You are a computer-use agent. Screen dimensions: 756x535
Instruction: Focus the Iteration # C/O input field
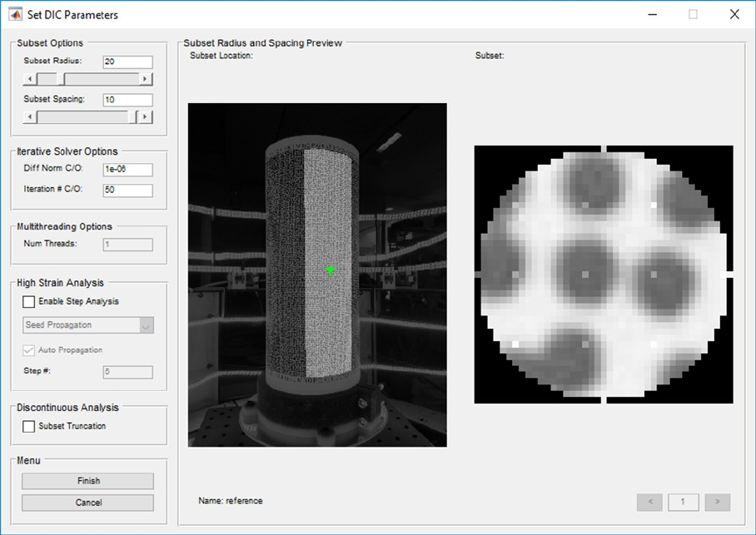tap(127, 191)
